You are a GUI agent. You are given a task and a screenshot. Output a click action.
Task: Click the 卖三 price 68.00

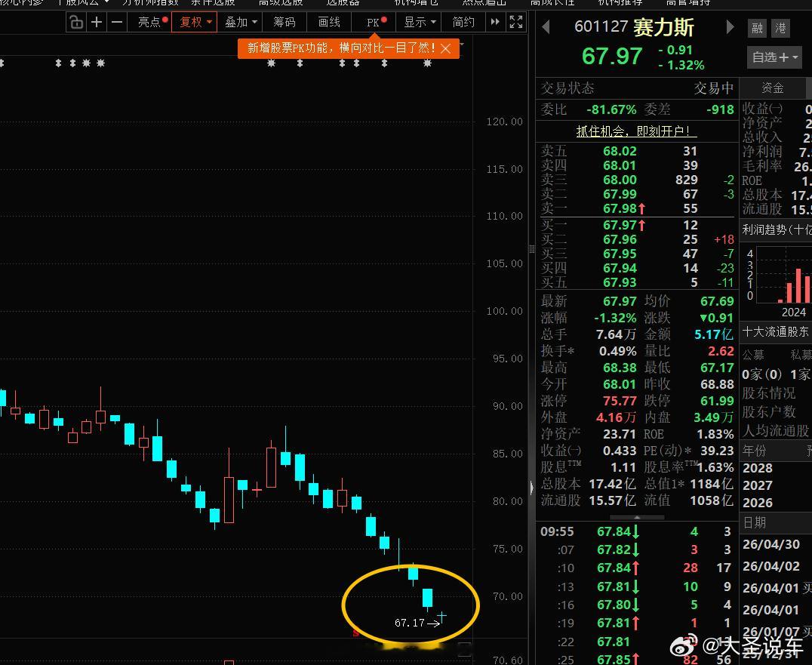point(620,180)
